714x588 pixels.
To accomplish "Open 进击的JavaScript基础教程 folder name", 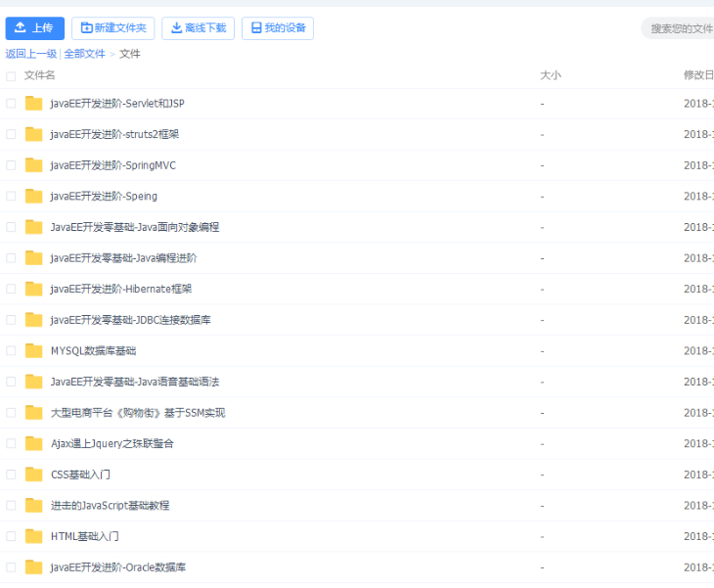I will click(111, 506).
